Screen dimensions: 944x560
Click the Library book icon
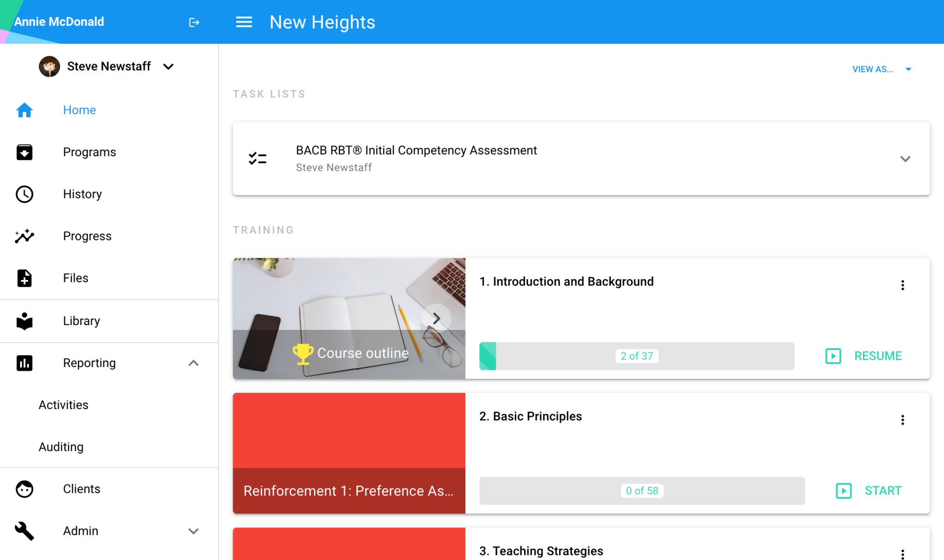[24, 321]
